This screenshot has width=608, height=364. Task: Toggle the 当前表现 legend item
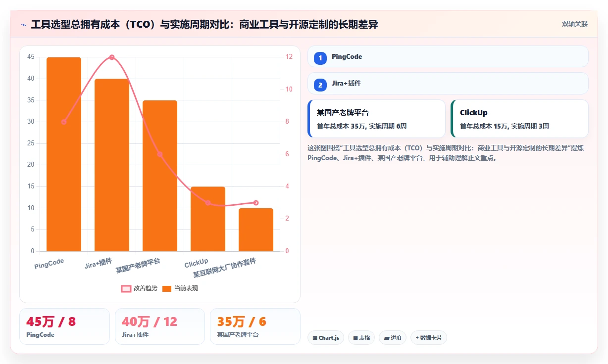(180, 288)
